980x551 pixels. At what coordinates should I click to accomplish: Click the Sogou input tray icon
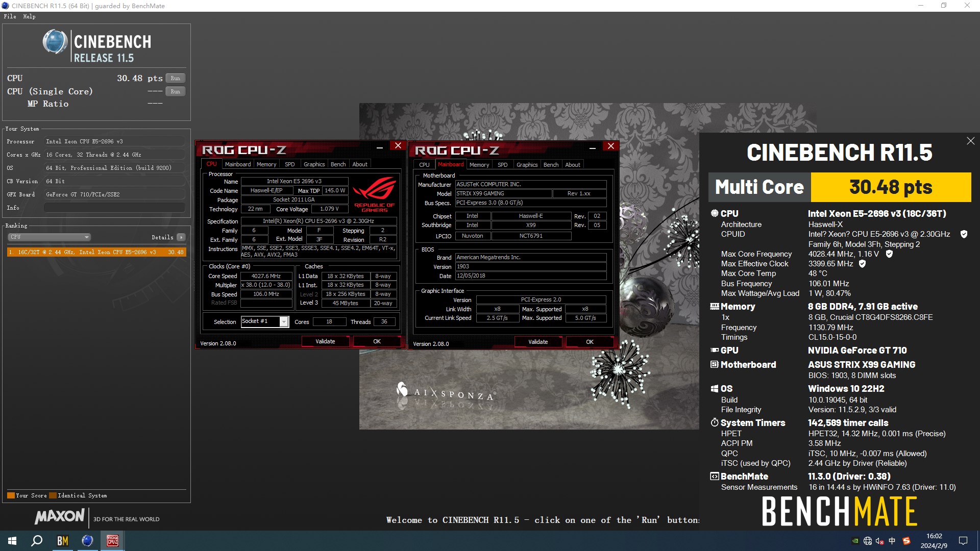click(x=906, y=541)
